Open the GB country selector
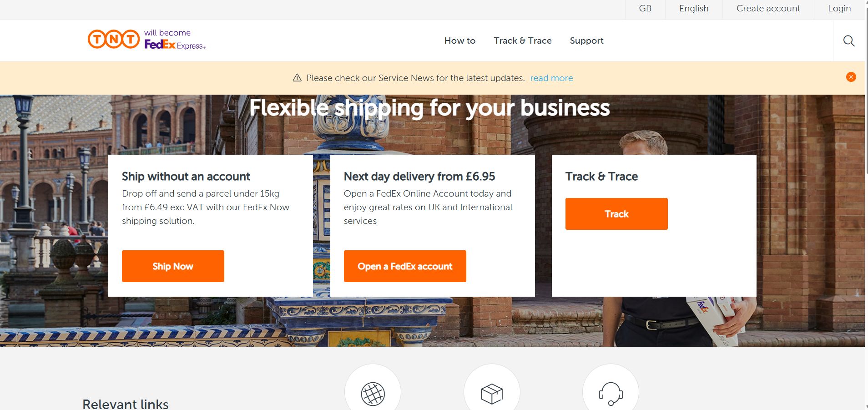The height and width of the screenshot is (410, 868). click(645, 8)
